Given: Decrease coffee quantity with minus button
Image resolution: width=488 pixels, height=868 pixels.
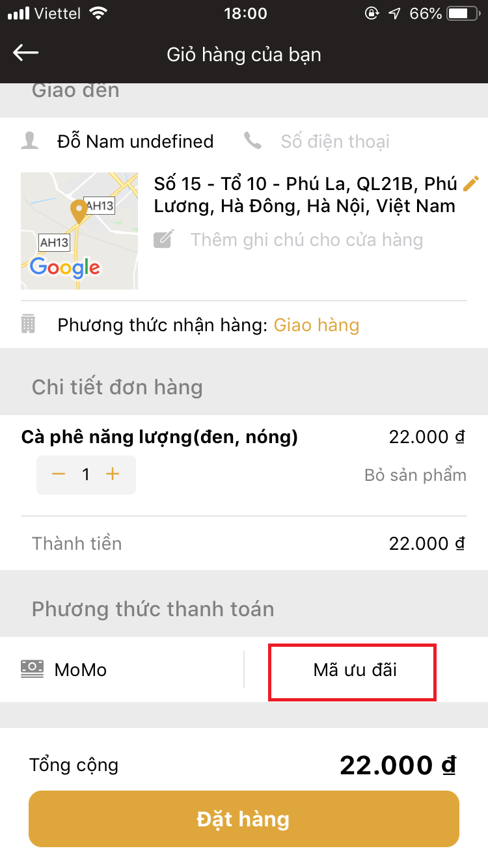Looking at the screenshot, I should (59, 474).
